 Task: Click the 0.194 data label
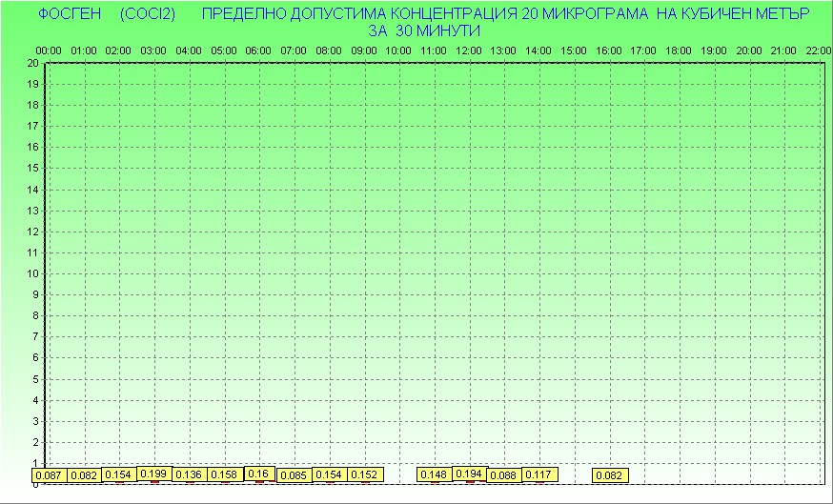pos(470,474)
